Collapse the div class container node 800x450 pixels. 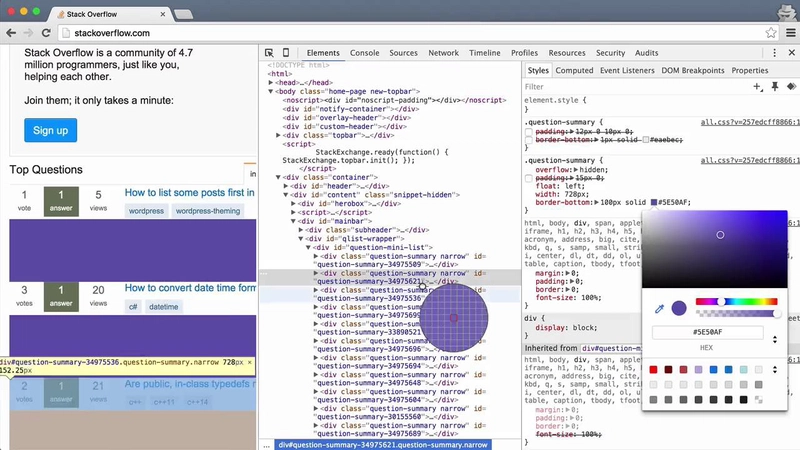click(279, 178)
